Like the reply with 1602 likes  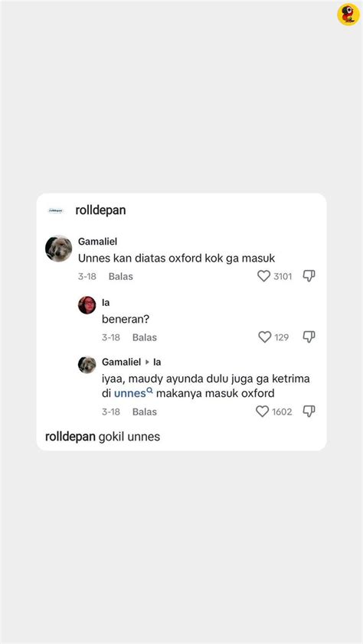point(262,411)
